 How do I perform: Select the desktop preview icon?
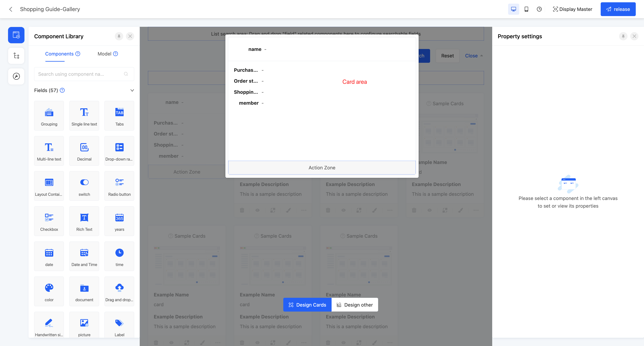(513, 9)
